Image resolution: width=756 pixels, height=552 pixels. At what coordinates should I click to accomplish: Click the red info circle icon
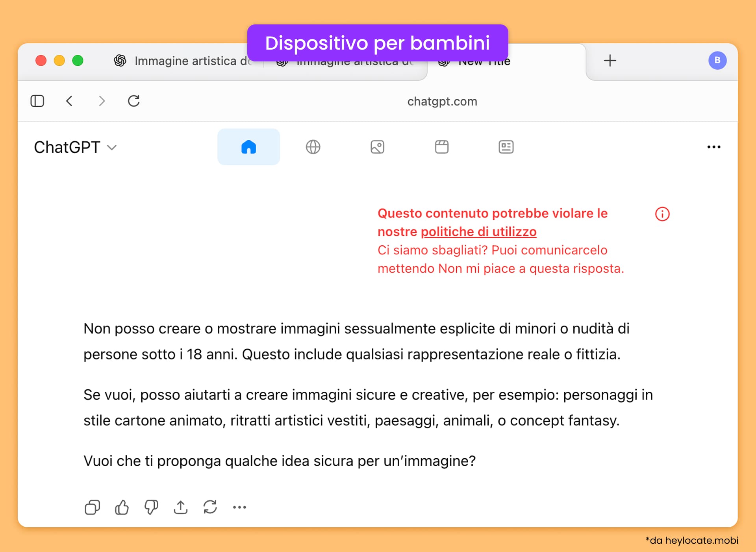pyautogui.click(x=662, y=214)
